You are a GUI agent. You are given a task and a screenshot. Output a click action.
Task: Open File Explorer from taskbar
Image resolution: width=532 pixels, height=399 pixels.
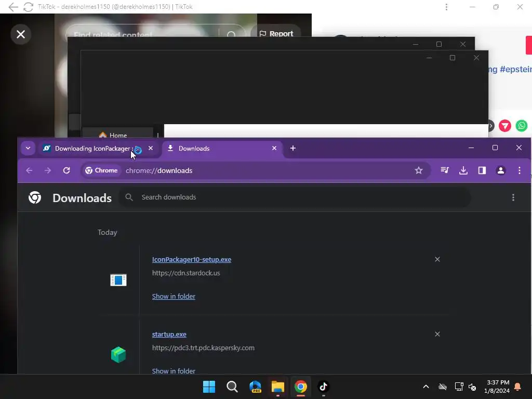(x=278, y=387)
